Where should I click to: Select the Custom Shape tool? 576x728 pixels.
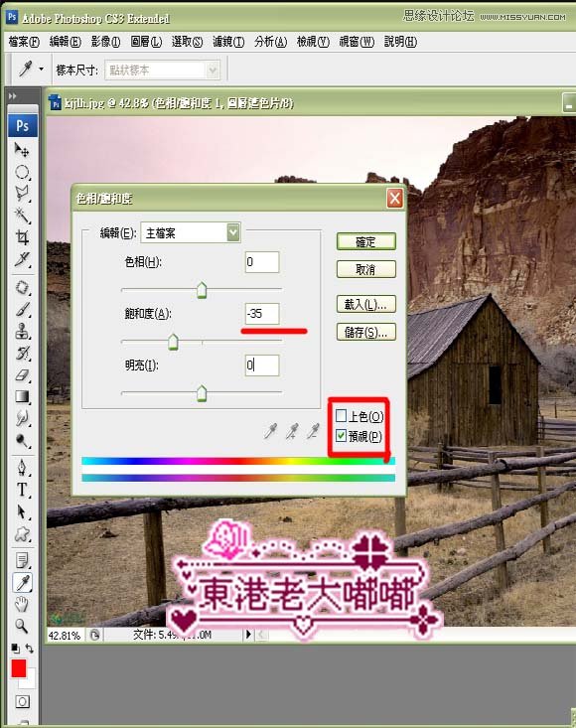click(21, 534)
